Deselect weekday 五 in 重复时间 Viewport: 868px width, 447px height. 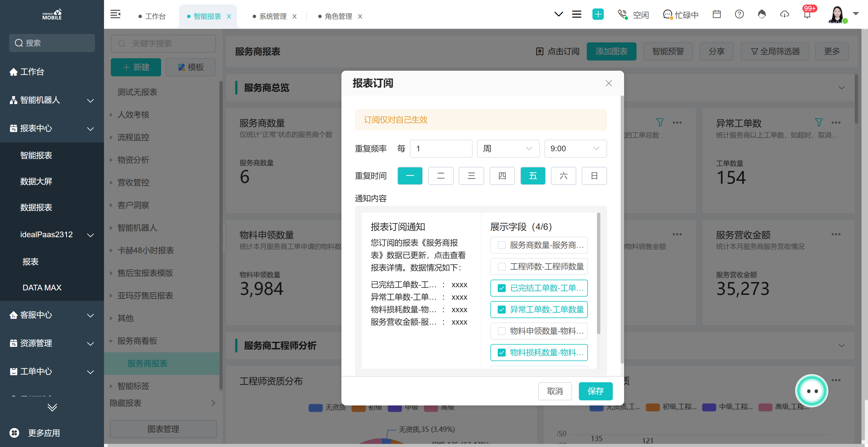tap(533, 176)
